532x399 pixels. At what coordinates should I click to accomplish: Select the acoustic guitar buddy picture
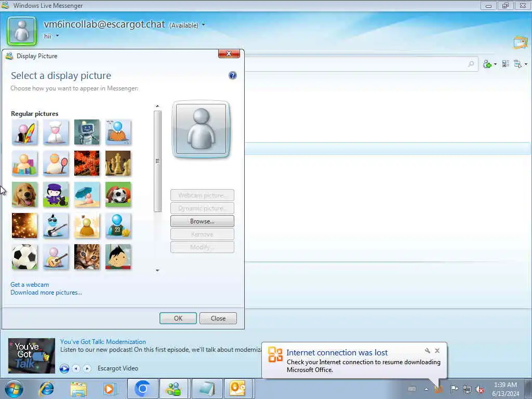point(56,257)
